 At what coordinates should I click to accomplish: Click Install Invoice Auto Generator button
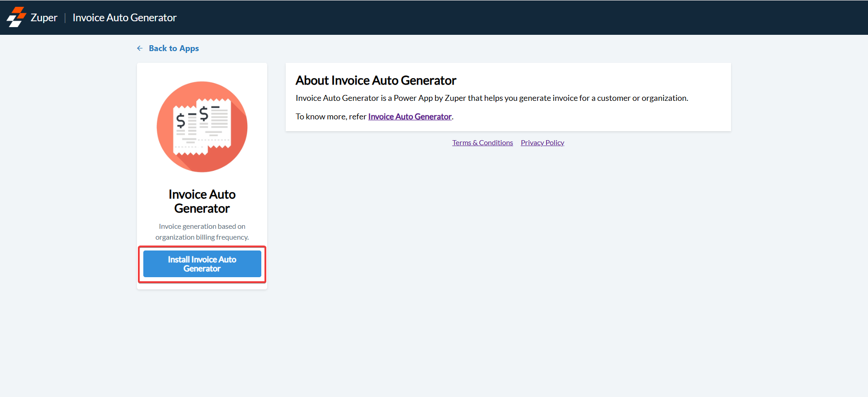[202, 264]
